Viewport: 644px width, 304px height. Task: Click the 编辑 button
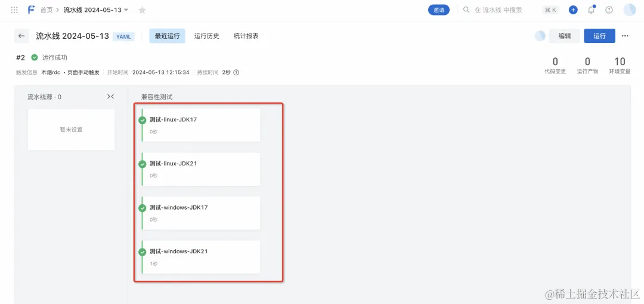565,36
